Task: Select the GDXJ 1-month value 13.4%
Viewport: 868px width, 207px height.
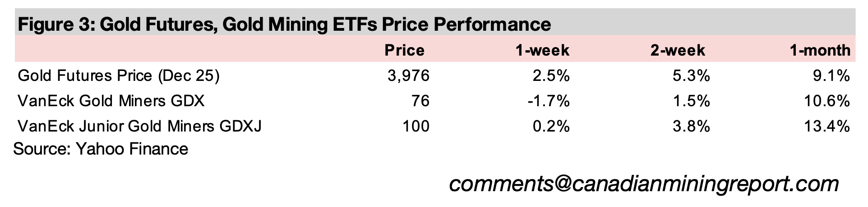Action: pos(827,126)
